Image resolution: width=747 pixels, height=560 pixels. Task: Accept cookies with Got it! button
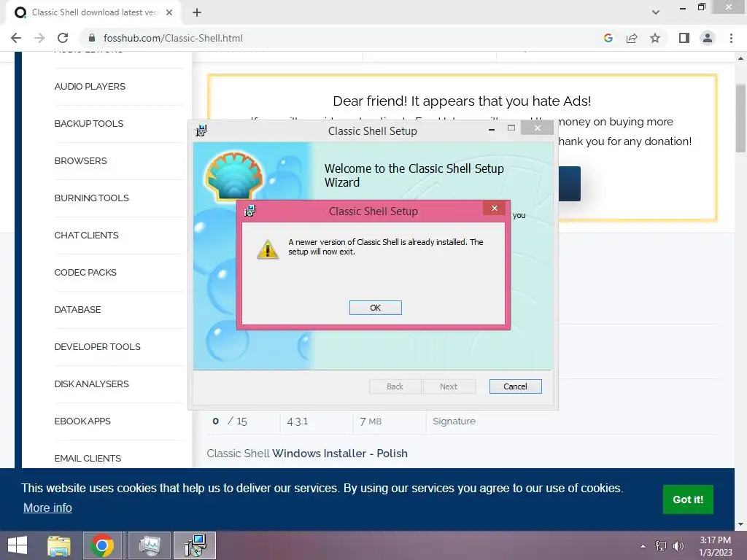click(688, 499)
